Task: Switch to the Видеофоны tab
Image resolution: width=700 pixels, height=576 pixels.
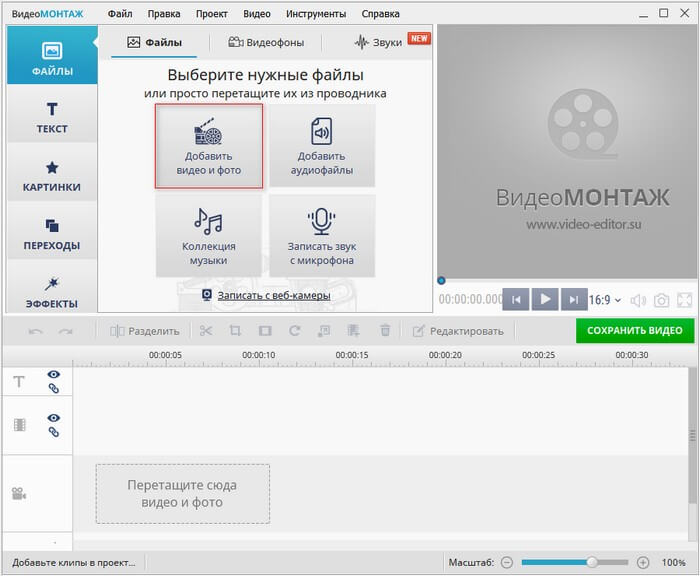Action: point(266,42)
